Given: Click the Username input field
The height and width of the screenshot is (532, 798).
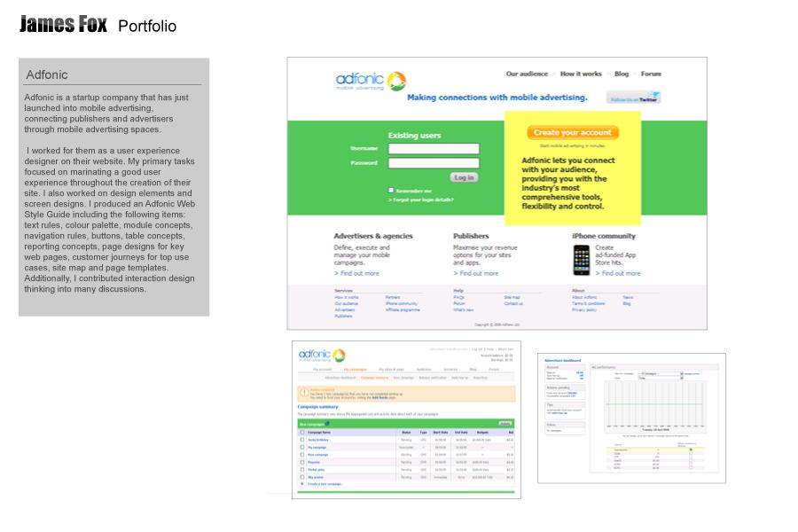Looking at the screenshot, I should pyautogui.click(x=434, y=149).
